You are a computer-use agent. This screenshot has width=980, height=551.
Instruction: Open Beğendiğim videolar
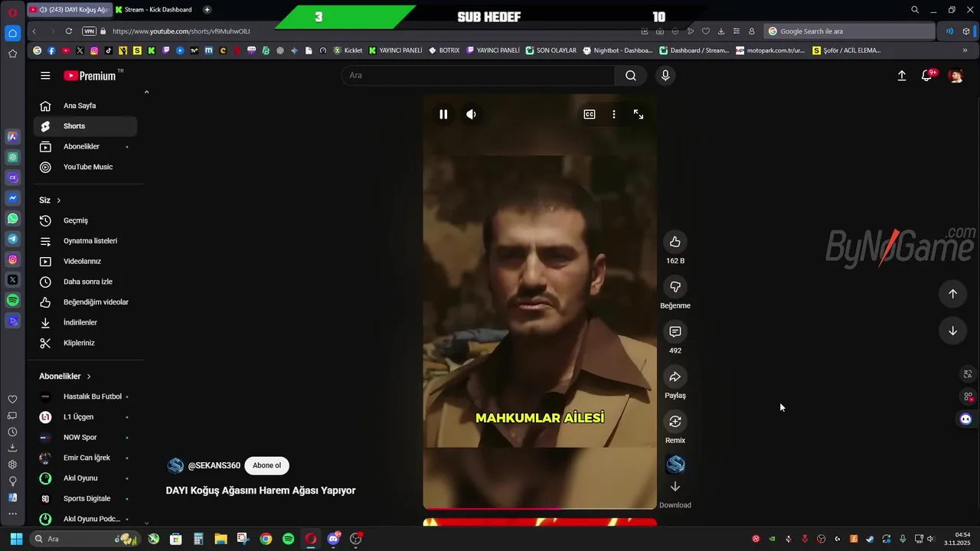[85, 302]
